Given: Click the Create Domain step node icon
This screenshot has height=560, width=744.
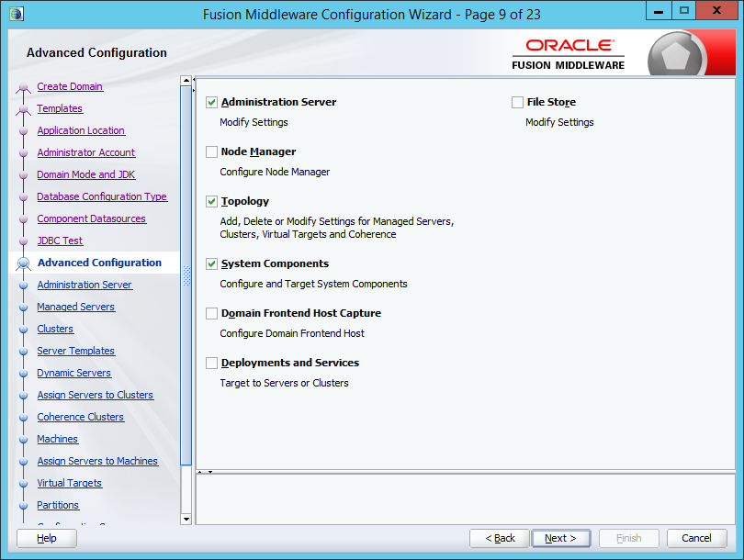Looking at the screenshot, I should 23,88.
